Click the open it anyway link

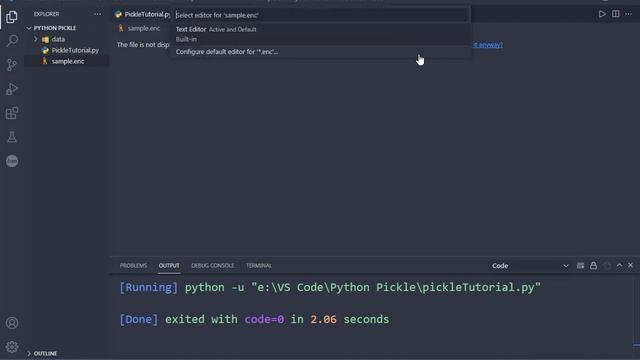(x=488, y=45)
